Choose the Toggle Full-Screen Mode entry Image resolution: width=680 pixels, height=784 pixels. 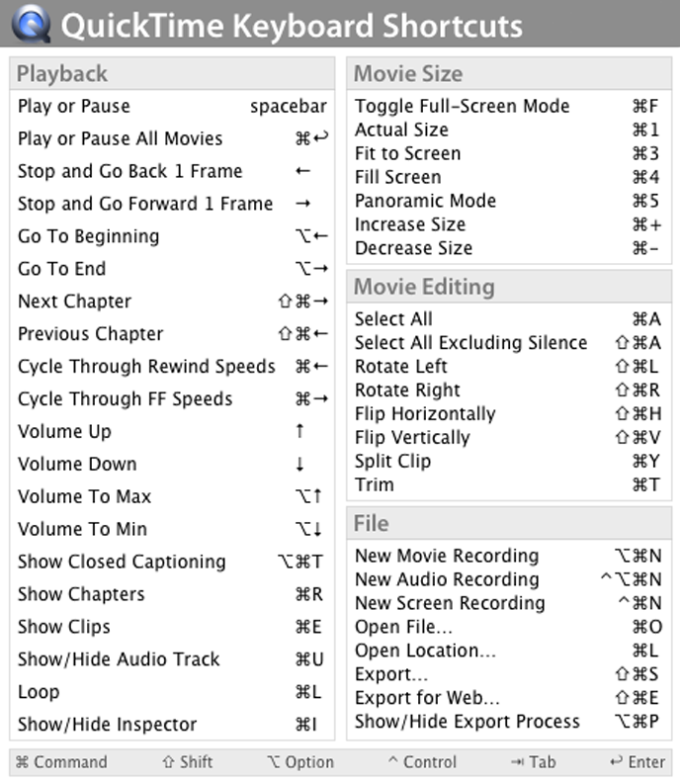coord(462,106)
